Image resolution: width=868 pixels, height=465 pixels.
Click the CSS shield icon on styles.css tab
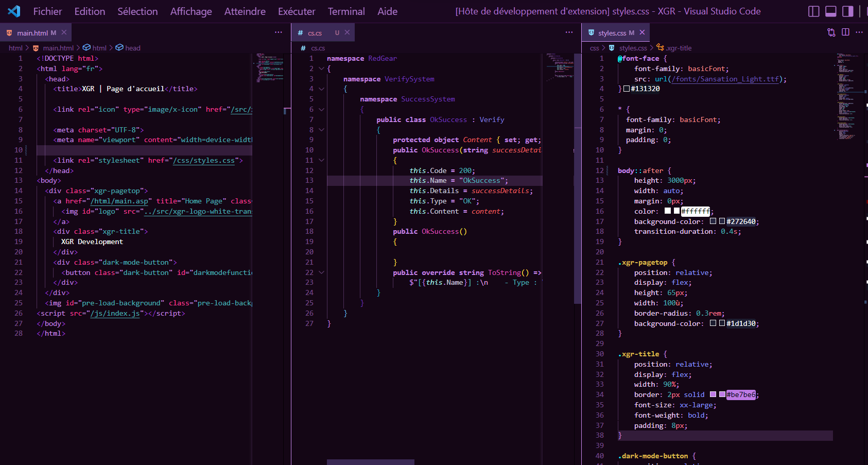(591, 33)
